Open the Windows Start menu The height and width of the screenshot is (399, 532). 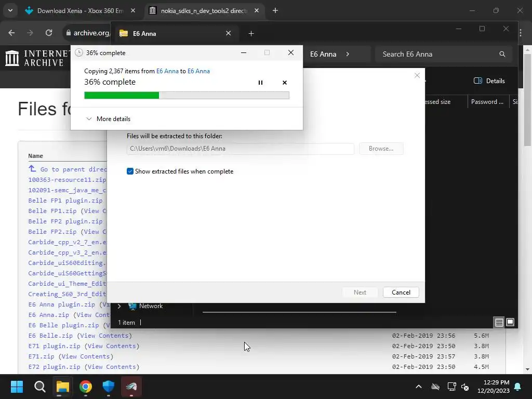point(17,387)
